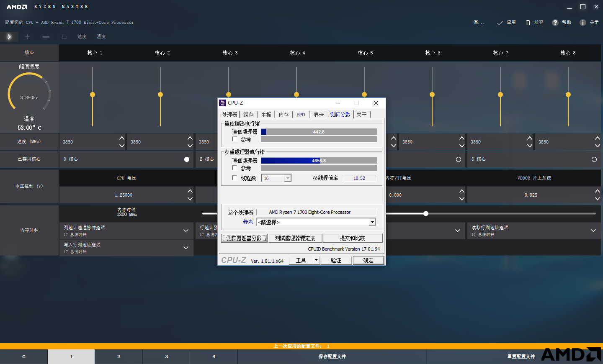The image size is (603, 364).
Task: Click the core 1 speed slider handle
Action: click(x=93, y=95)
